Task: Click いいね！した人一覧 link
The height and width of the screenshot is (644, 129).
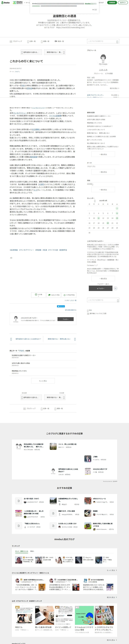Action: coord(70,300)
